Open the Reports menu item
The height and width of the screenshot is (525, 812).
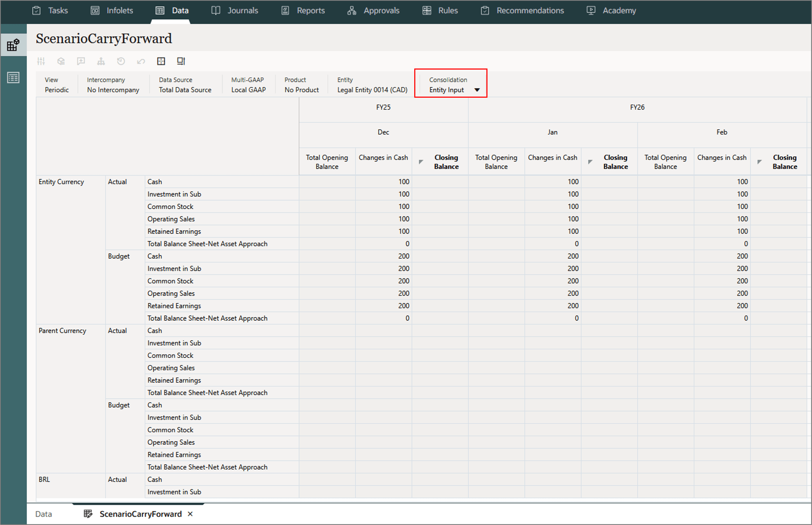click(311, 10)
